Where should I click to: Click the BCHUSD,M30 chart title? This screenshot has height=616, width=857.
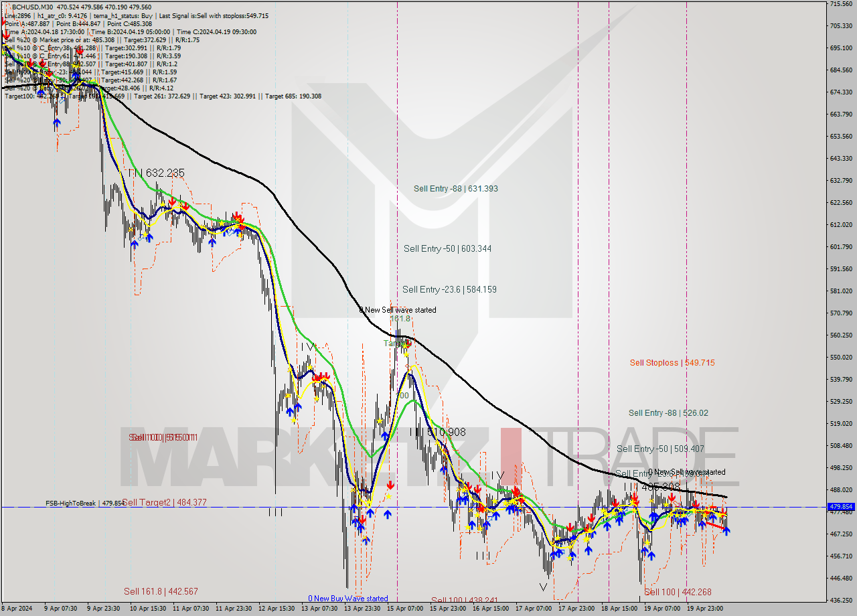click(33, 7)
